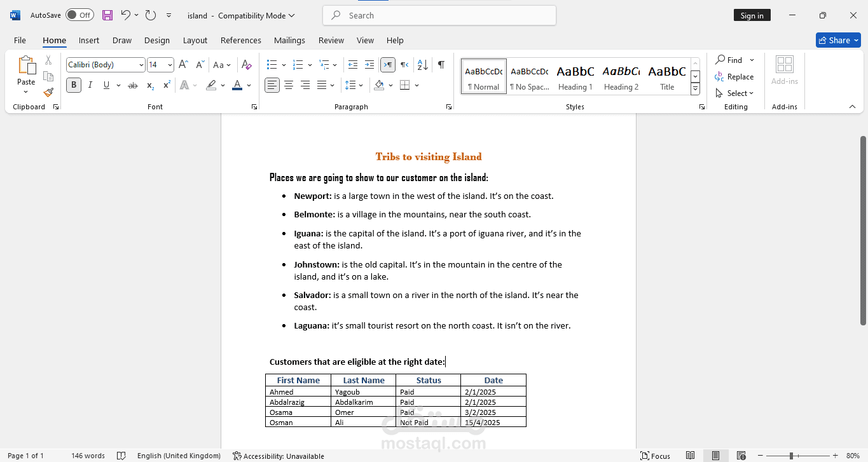Open the font name dropdown showing Calibri (Body)

pos(141,65)
